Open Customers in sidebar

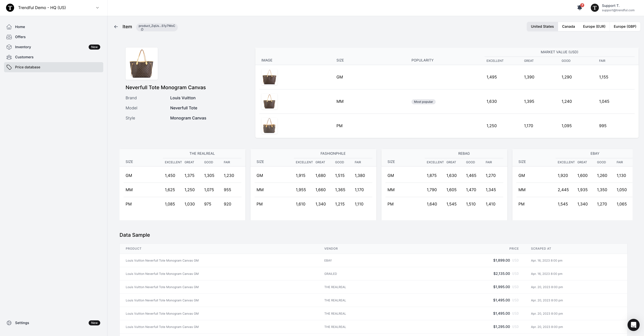click(x=54, y=57)
